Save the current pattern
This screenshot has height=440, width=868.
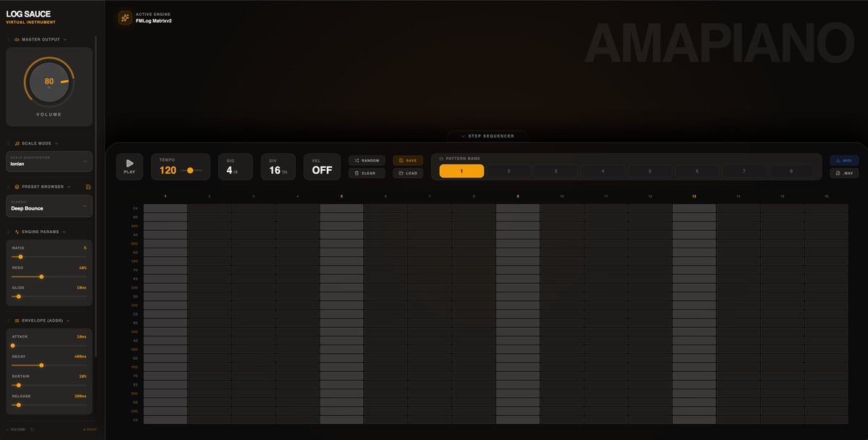click(408, 161)
